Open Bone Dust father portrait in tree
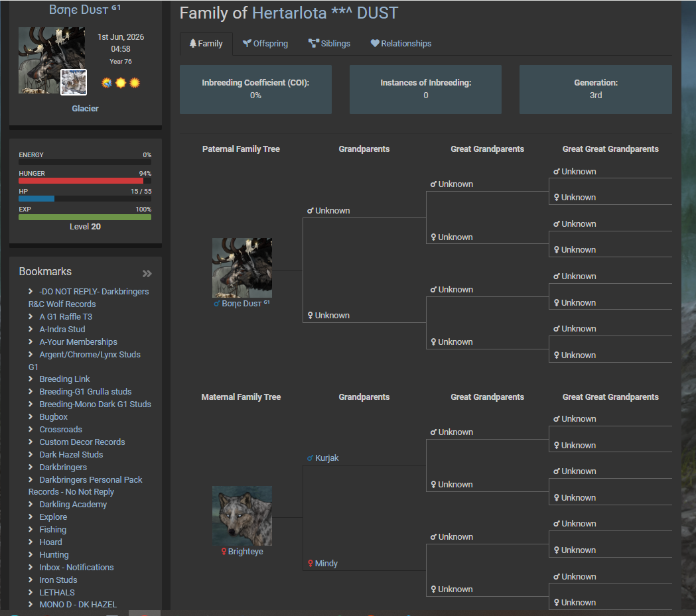The image size is (696, 616). pos(242,267)
